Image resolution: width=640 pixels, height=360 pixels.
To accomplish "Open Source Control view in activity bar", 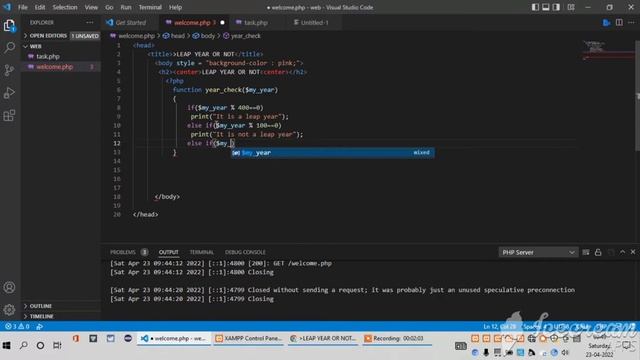I will pos(9,70).
